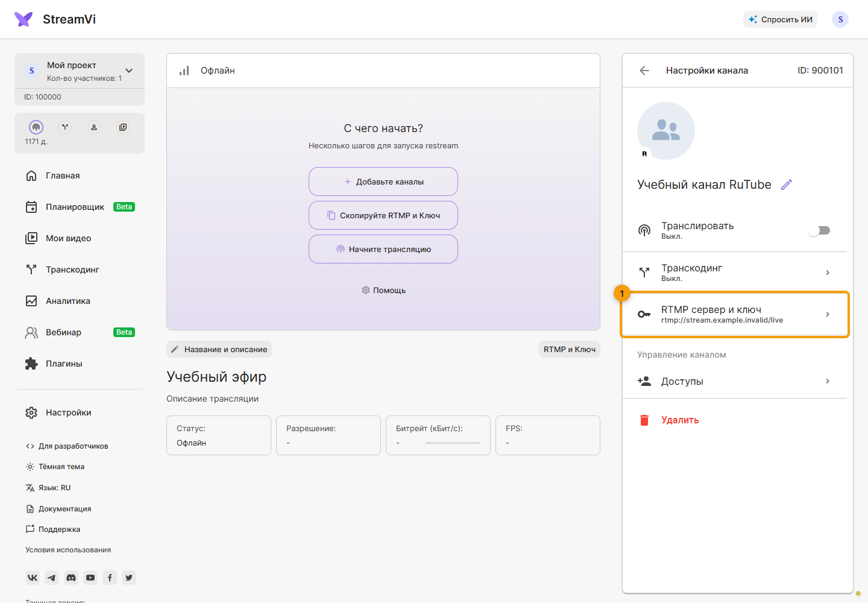Open the VK social icon
This screenshot has width=868, height=603.
[33, 578]
